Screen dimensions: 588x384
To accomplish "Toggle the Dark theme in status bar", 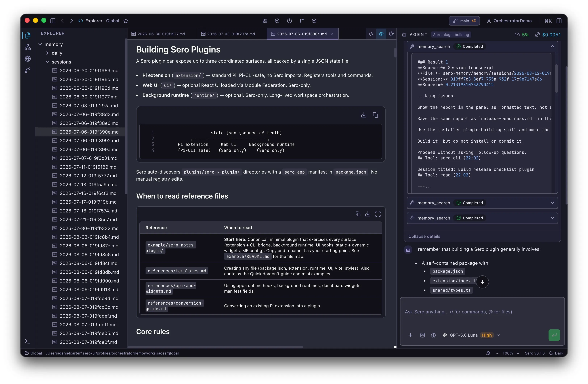I will point(556,353).
